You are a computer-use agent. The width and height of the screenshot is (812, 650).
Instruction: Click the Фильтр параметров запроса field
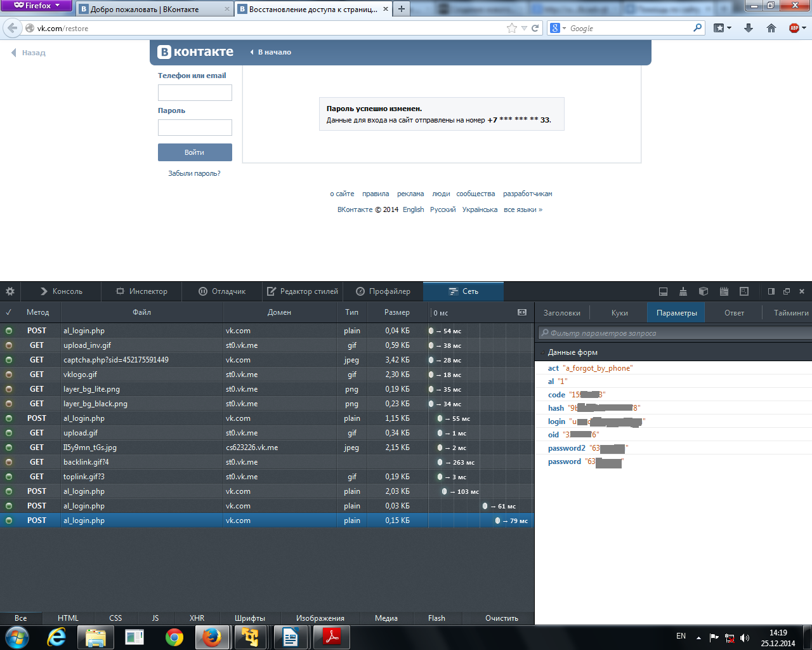675,333
